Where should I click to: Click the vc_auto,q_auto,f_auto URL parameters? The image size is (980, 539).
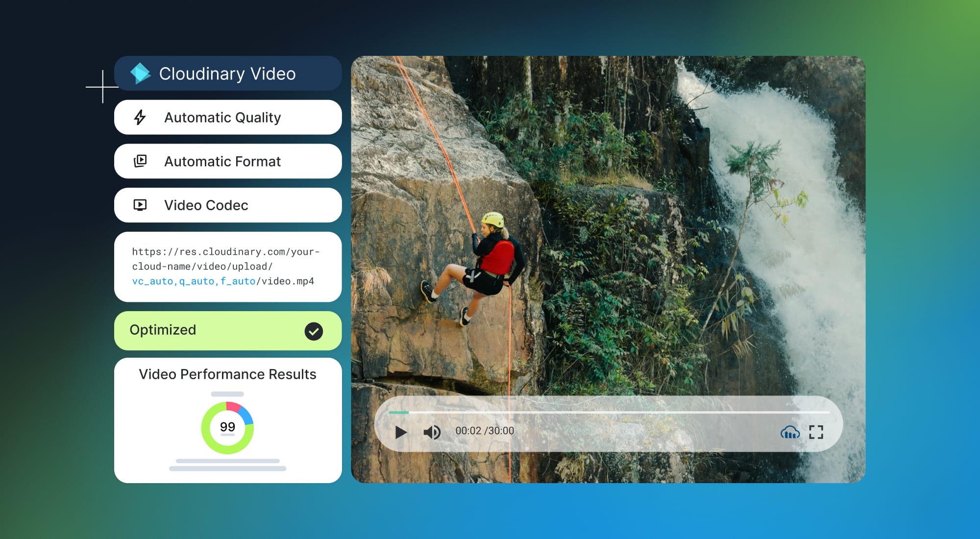pyautogui.click(x=194, y=281)
